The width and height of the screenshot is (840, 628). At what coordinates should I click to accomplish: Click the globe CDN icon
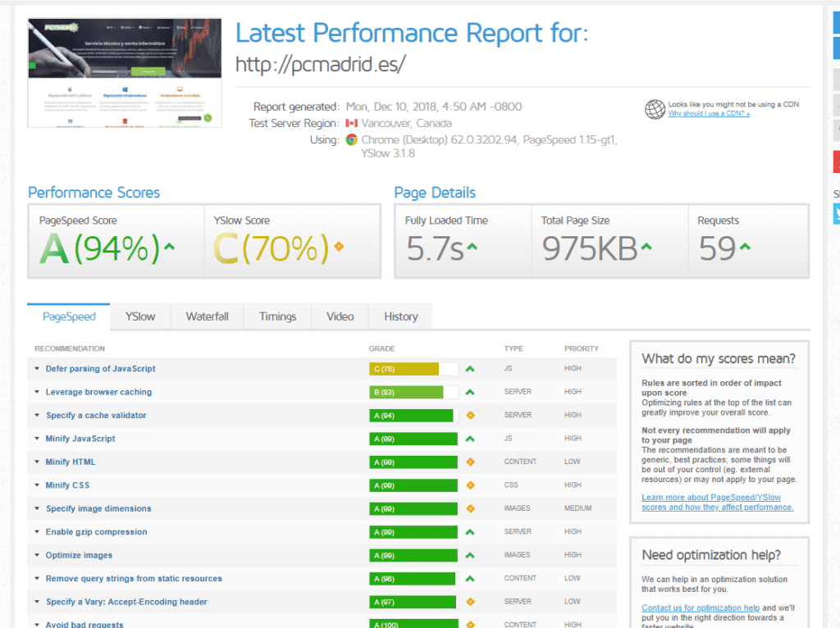pos(655,109)
